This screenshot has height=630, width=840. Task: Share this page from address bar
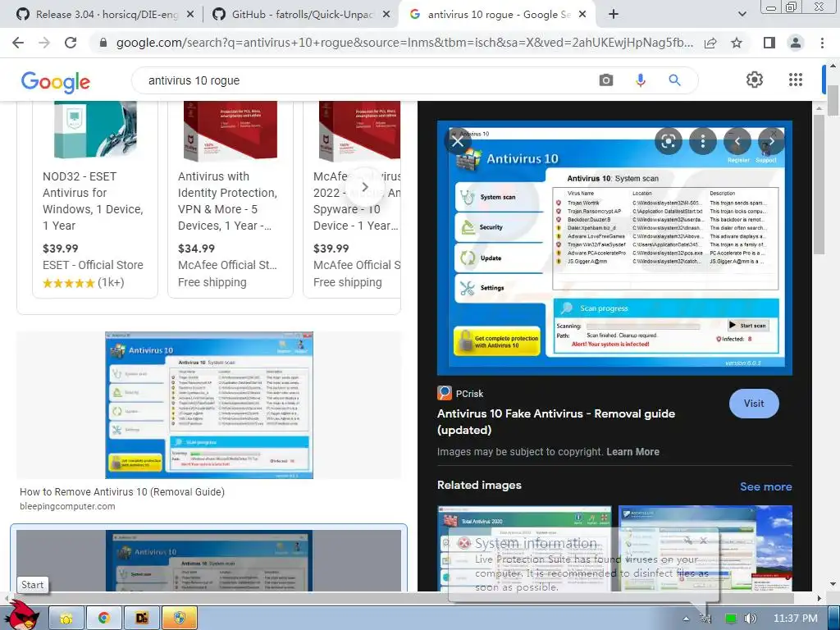[710, 43]
